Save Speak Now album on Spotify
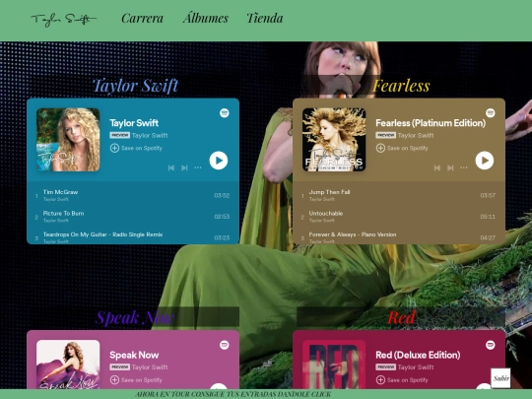The height and width of the screenshot is (399, 532). (136, 380)
